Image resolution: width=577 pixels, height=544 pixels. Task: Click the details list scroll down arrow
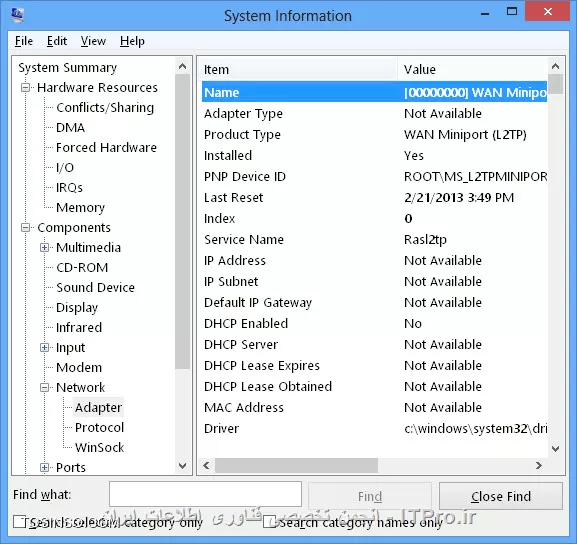pos(555,449)
